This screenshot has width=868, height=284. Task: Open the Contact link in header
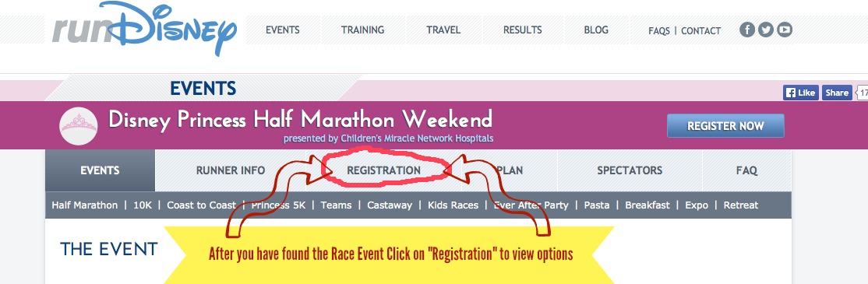point(700,31)
